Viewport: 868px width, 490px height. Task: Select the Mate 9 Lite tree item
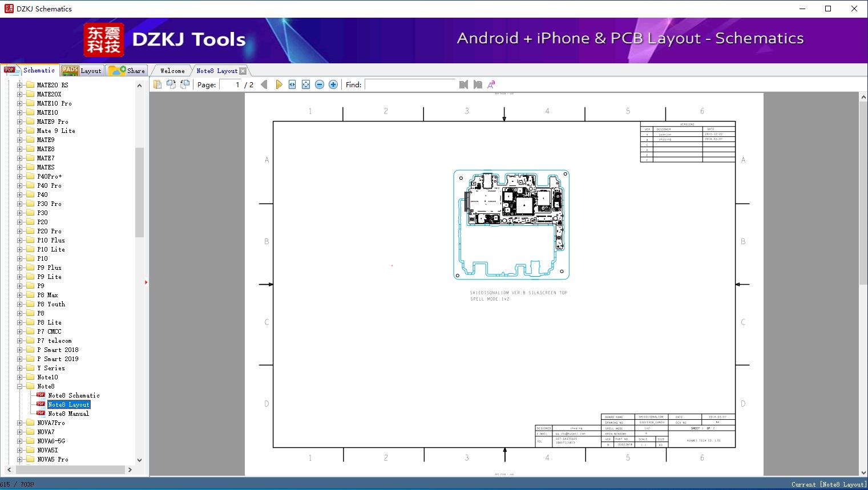coord(56,131)
